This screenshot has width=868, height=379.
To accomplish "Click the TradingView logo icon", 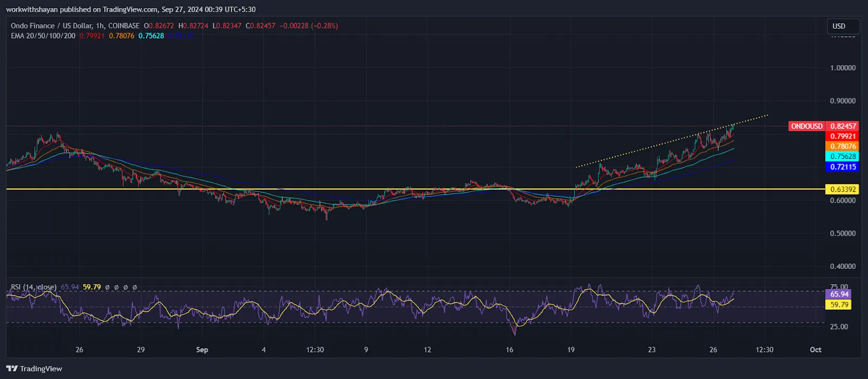I will coord(12,369).
